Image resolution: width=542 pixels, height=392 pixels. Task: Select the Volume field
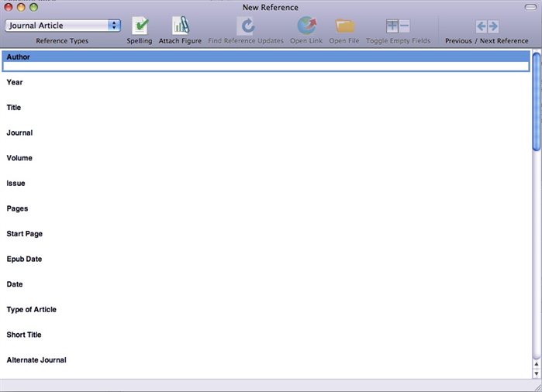click(x=19, y=158)
